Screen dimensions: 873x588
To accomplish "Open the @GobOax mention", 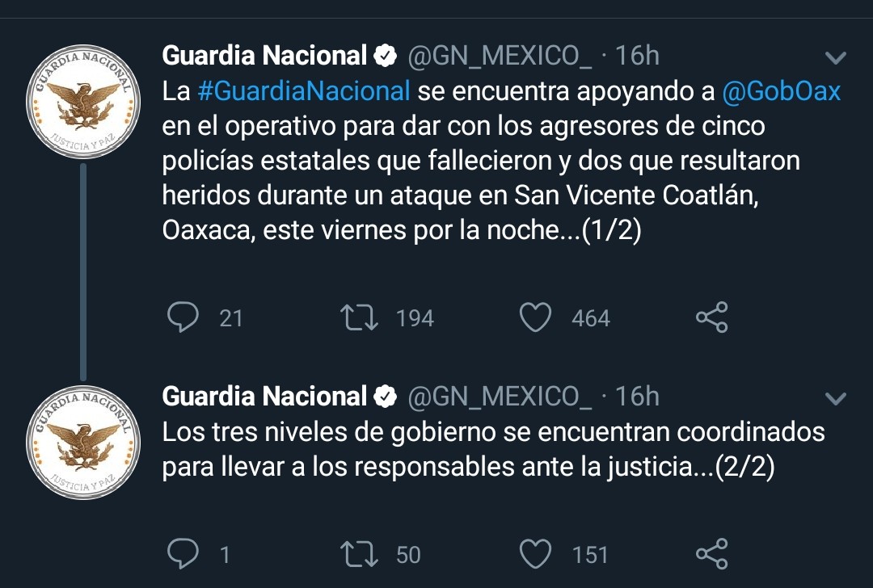I will point(781,91).
